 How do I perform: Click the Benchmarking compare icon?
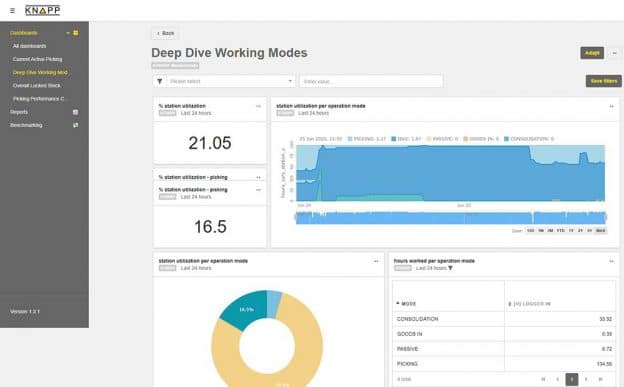[76, 125]
